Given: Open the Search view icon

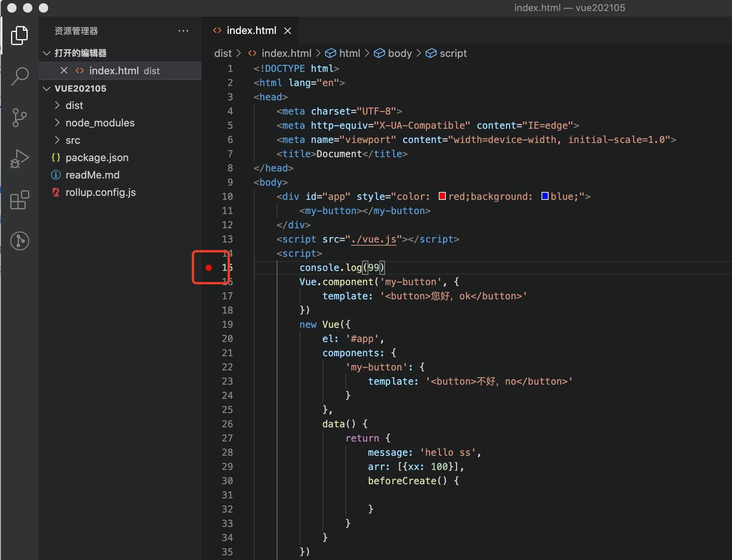Looking at the screenshot, I should pos(19,76).
